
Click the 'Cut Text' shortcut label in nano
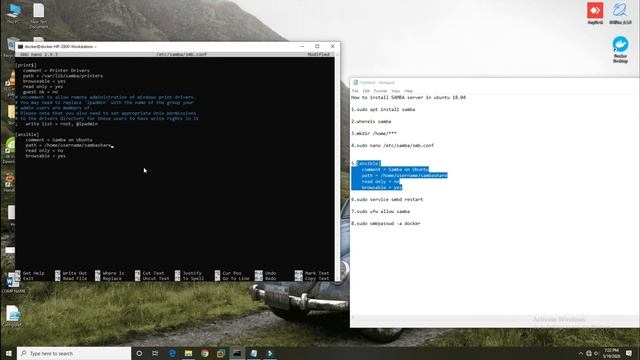pos(153,273)
